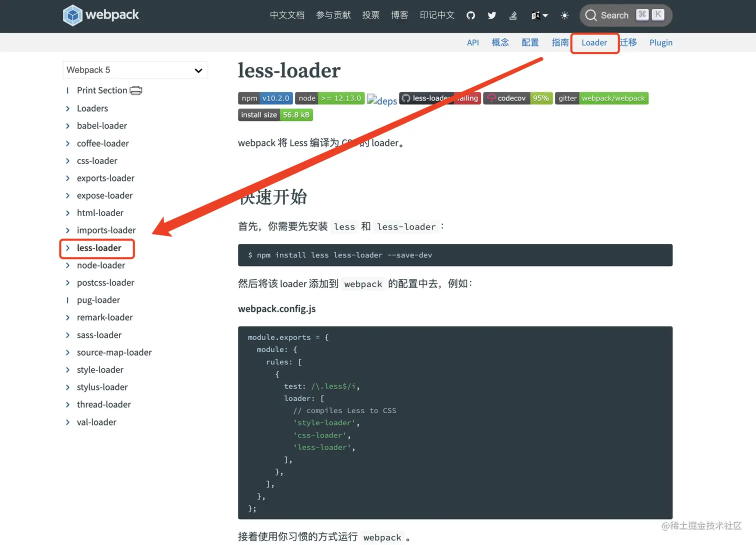Open style-loader in sidebar

[x=100, y=370]
